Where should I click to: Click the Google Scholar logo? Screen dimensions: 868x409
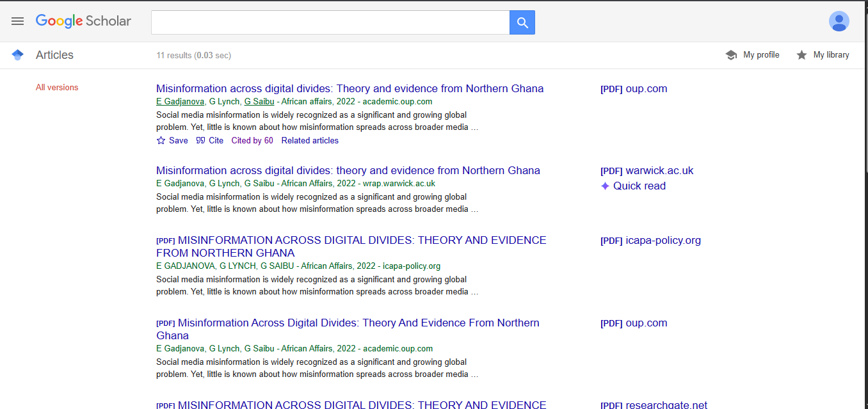click(x=83, y=21)
